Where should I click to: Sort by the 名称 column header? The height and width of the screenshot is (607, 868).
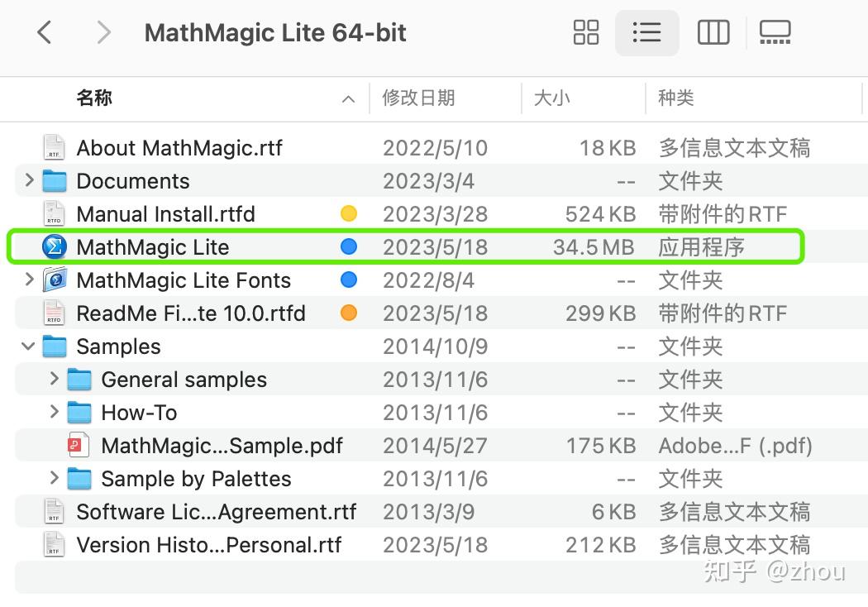pos(94,98)
